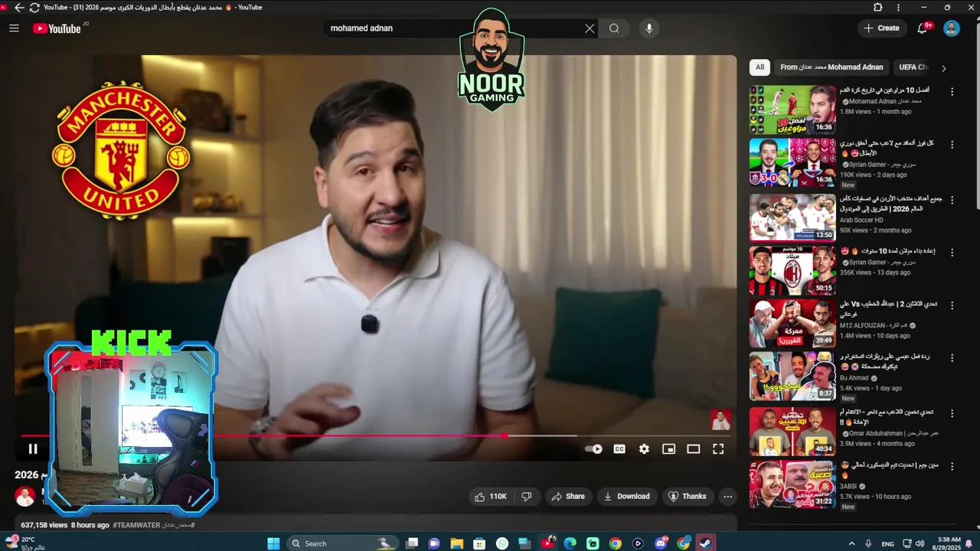This screenshot has width=980, height=551.
Task: Click the #TEAMWATER hashtag
Action: pos(136,526)
